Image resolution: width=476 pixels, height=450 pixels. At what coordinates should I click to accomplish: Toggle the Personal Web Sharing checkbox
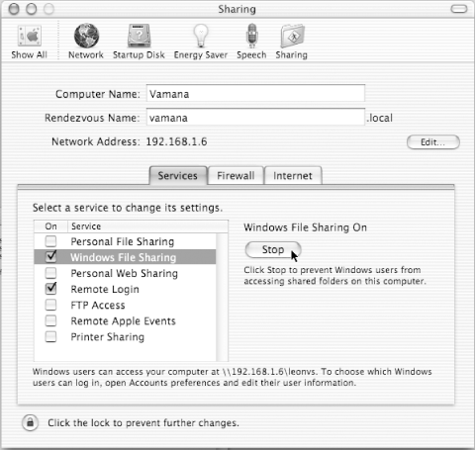pos(50,273)
